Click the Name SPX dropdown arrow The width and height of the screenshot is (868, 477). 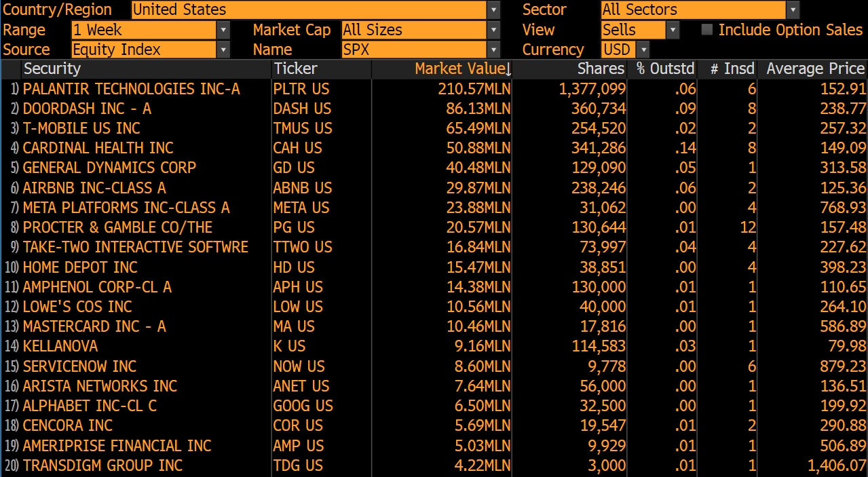(x=494, y=50)
